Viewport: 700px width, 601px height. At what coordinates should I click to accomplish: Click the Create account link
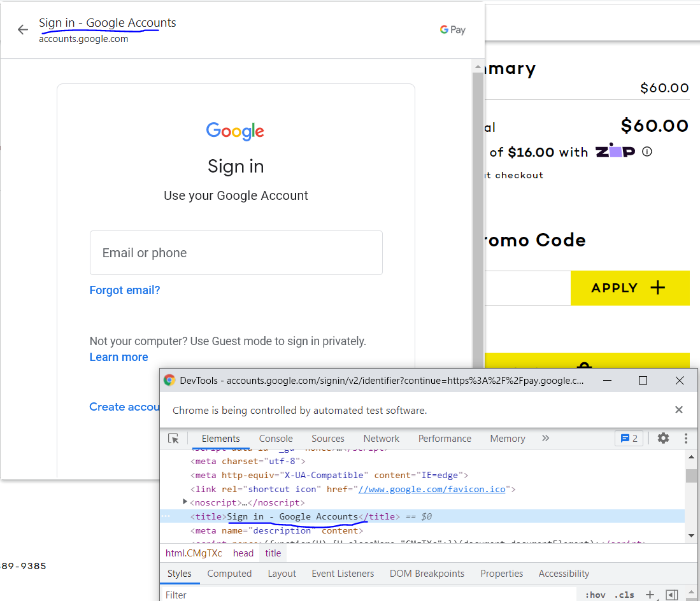[x=125, y=407]
